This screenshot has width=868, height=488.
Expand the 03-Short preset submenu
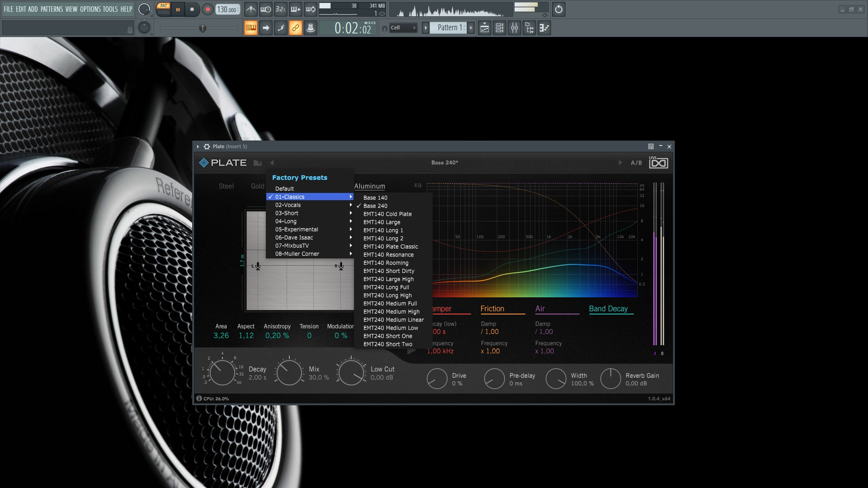(310, 213)
